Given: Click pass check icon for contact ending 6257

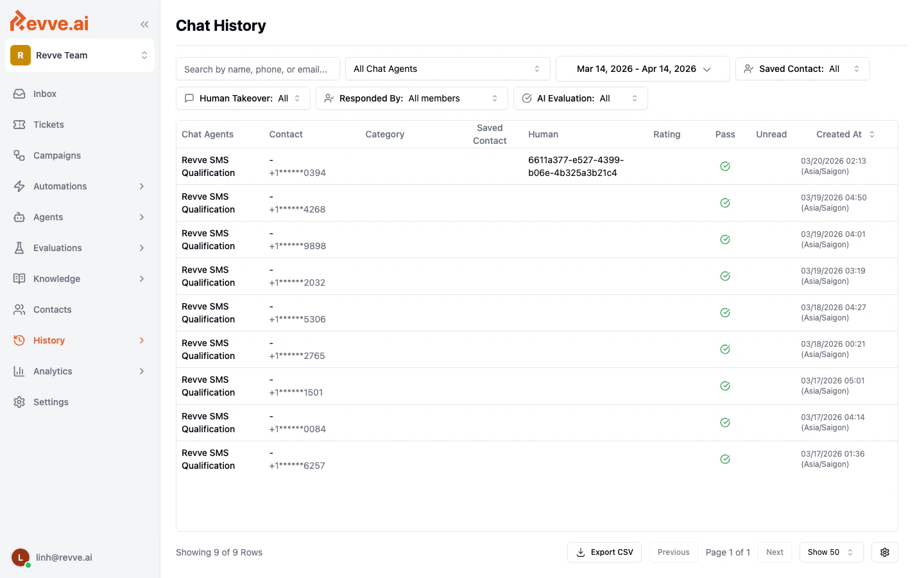Looking at the screenshot, I should pos(725,459).
